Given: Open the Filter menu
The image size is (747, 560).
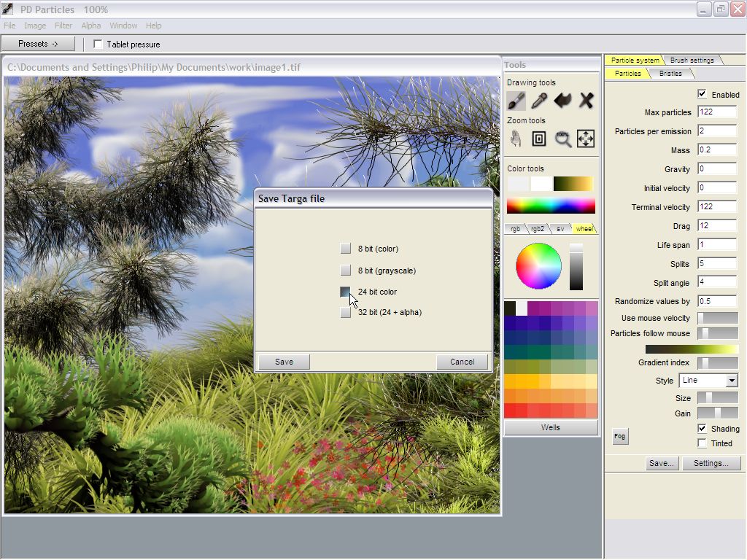Looking at the screenshot, I should coord(63,26).
